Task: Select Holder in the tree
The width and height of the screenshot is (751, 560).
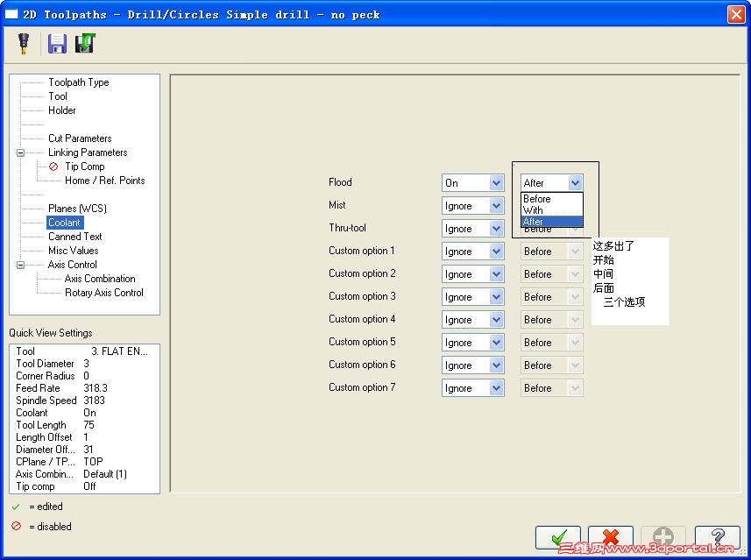Action: (x=62, y=110)
